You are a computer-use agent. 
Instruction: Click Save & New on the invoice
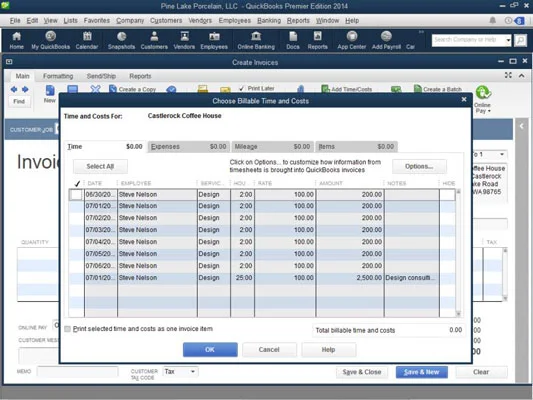422,372
